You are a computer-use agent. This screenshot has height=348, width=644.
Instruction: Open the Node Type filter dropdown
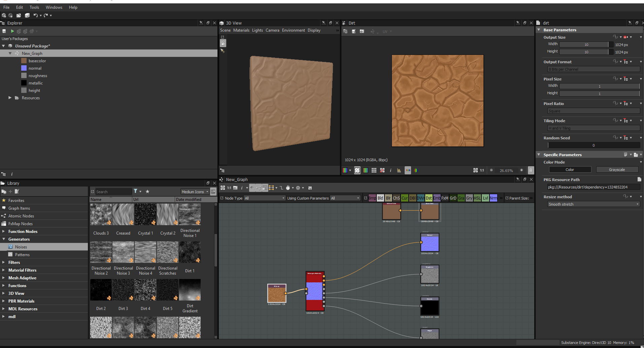click(x=265, y=198)
